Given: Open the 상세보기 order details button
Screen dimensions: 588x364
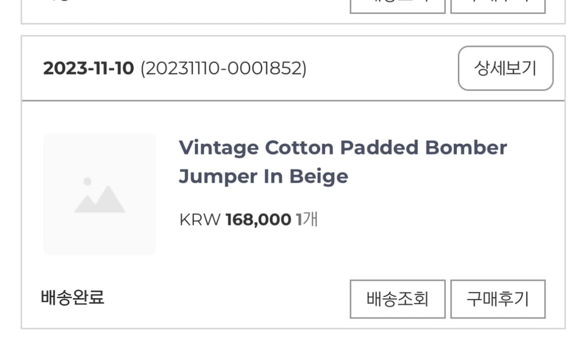Looking at the screenshot, I should (505, 68).
